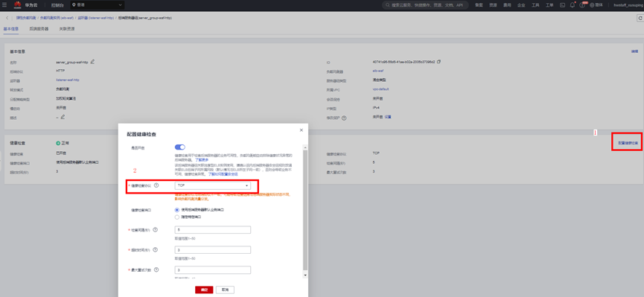This screenshot has height=297, width=644.
Task: Click the edit pencil next to server_group-waf-http
Action: (x=92, y=62)
